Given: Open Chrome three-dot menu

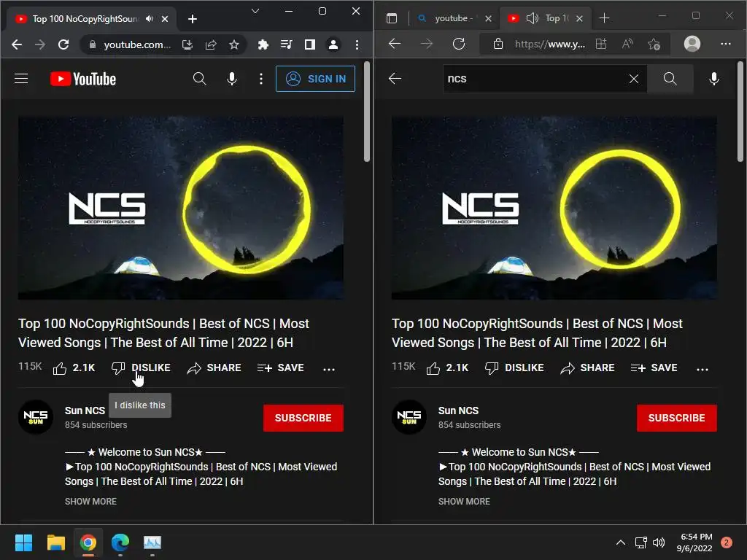Looking at the screenshot, I should [x=357, y=44].
